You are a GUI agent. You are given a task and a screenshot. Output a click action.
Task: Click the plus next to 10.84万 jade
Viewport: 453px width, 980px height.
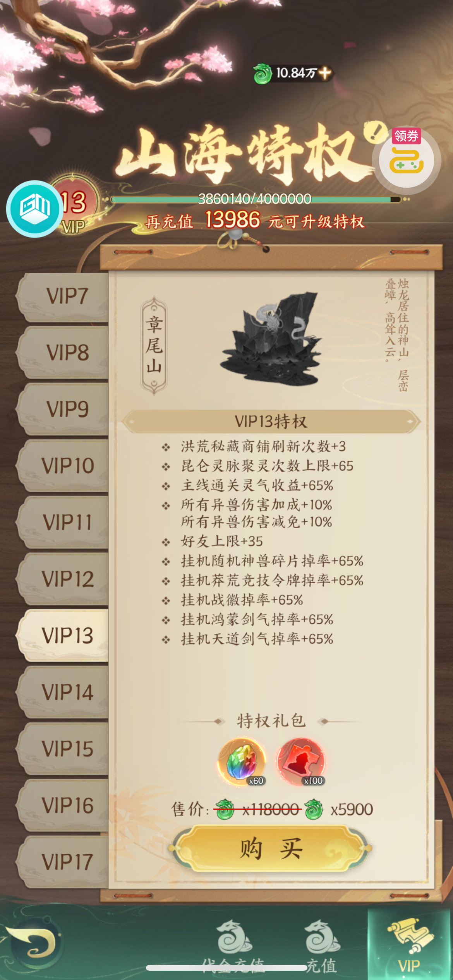[x=325, y=73]
